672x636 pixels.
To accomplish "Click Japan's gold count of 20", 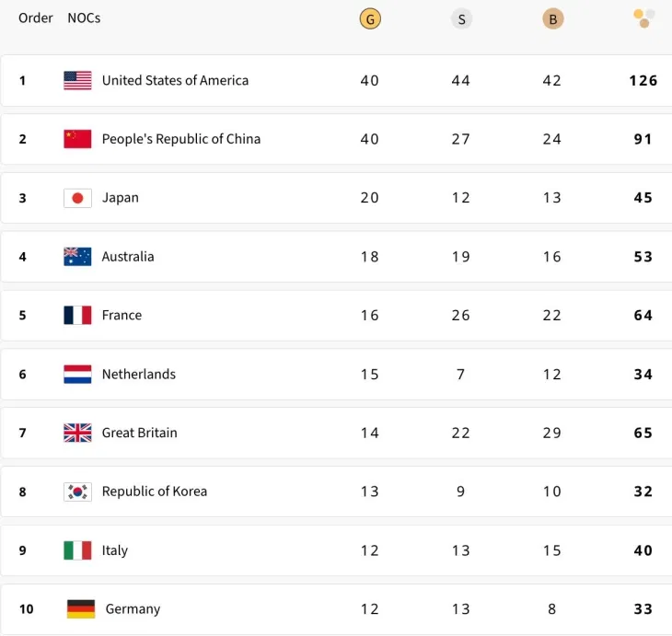I will [369, 198].
